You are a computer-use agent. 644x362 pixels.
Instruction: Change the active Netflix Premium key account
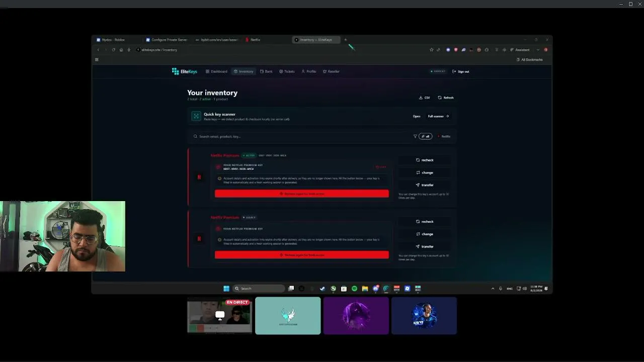coord(425,172)
